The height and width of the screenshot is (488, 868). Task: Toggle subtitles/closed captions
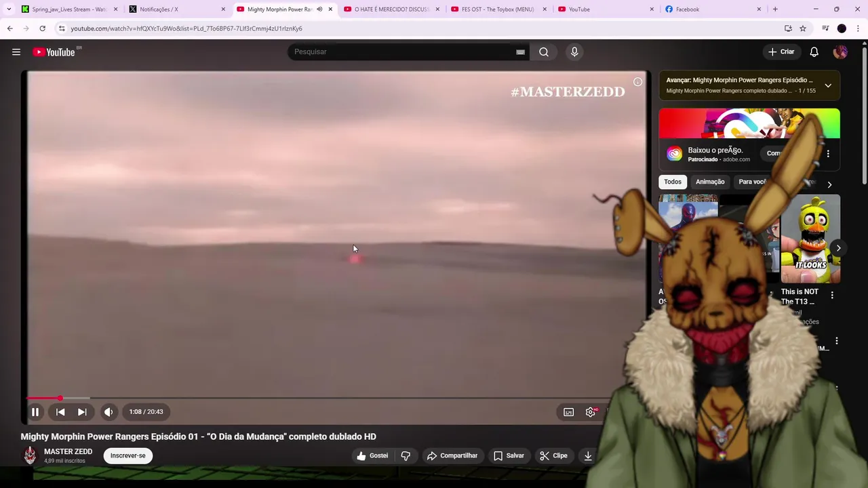[x=569, y=412]
